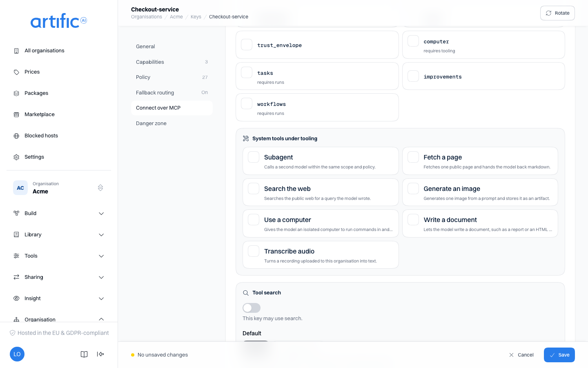
Task: Tick the improvements checkbox
Action: pos(413,76)
